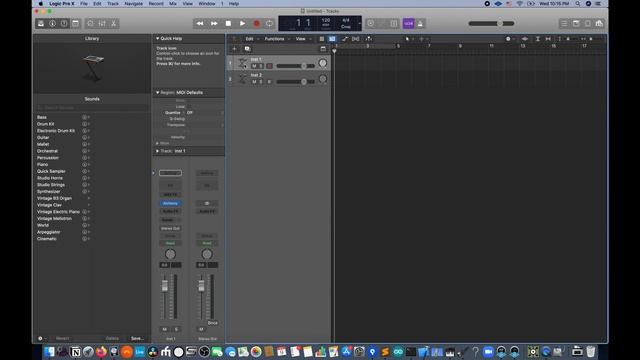
Task: Open the Track menu
Action: click(x=113, y=4)
